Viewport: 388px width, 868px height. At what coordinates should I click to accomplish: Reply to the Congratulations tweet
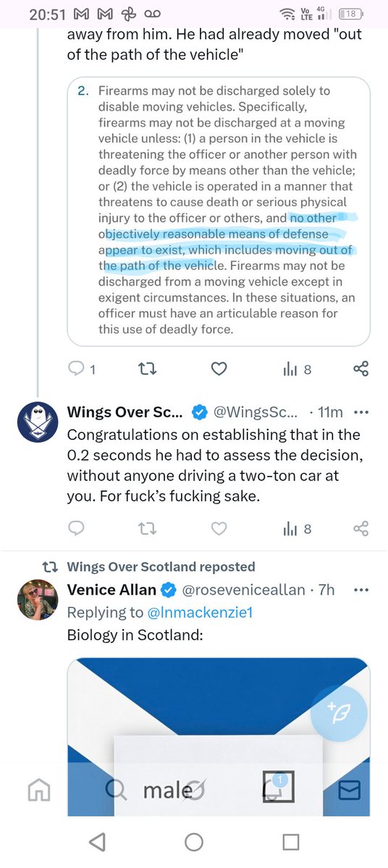(x=76, y=529)
